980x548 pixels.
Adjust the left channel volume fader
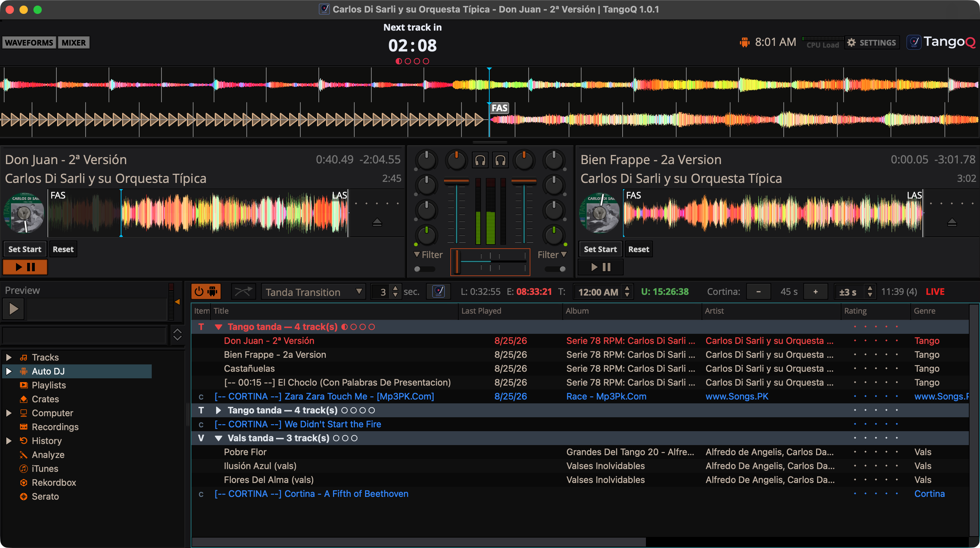[x=457, y=211]
